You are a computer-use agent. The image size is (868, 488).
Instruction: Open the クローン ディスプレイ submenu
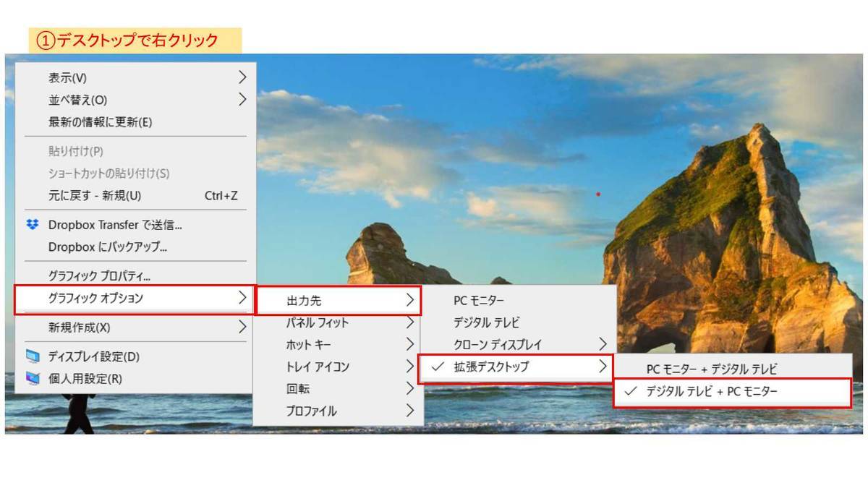(506, 345)
